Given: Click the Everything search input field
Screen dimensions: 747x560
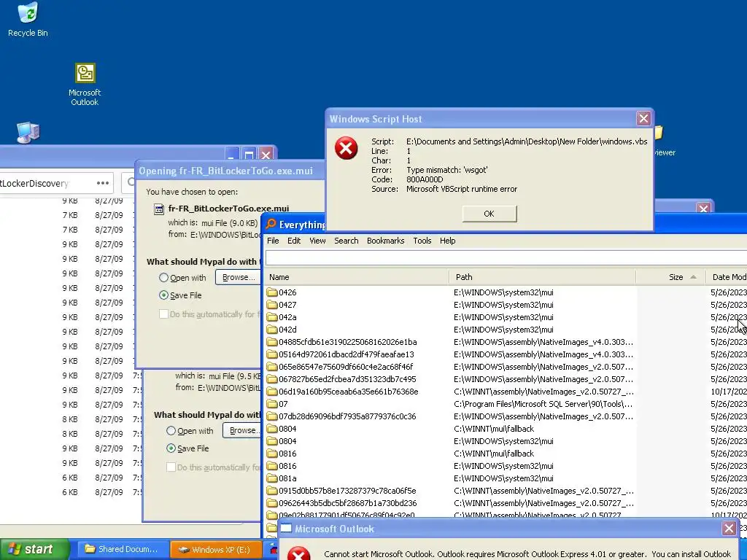Looking at the screenshot, I should pyautogui.click(x=506, y=257).
